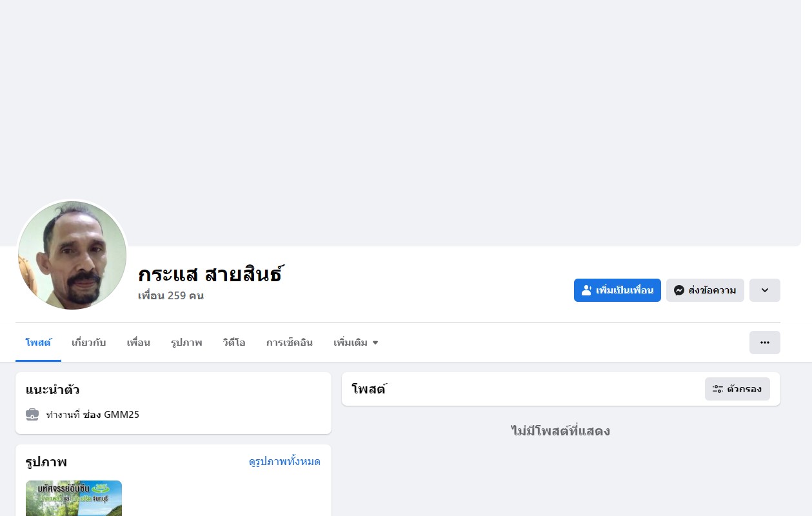
Task: Open the การเช็คอิน tab
Action: pos(289,342)
